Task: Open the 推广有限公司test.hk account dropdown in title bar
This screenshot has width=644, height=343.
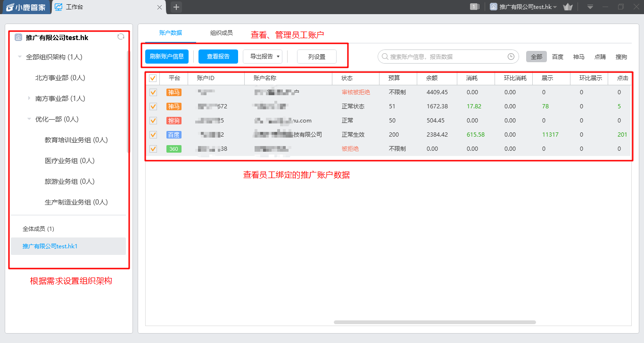Action: coord(523,7)
